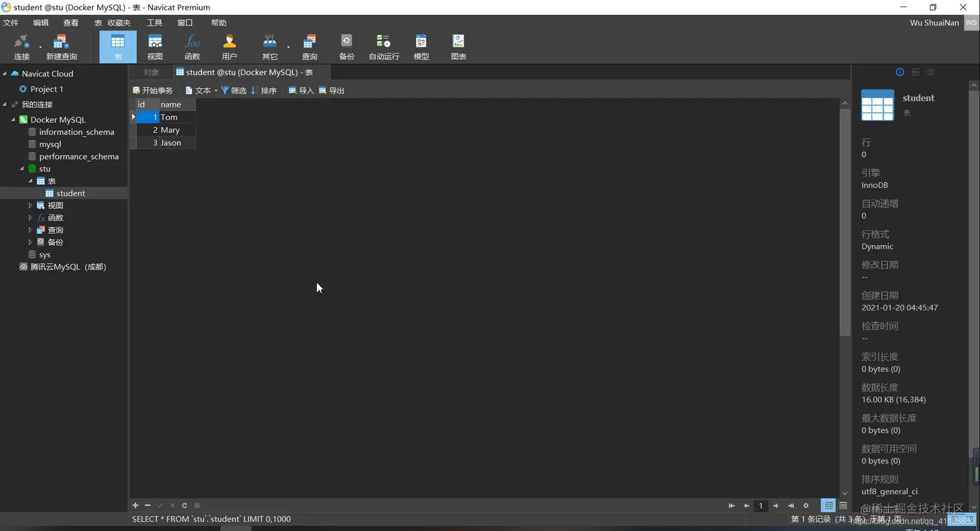The height and width of the screenshot is (531, 980).
Task: Select the sys database
Action: point(45,255)
